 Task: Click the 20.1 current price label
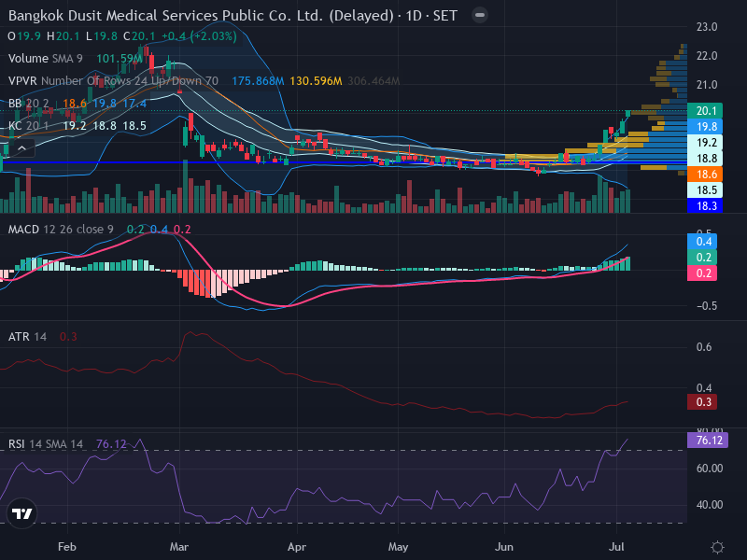coord(705,111)
